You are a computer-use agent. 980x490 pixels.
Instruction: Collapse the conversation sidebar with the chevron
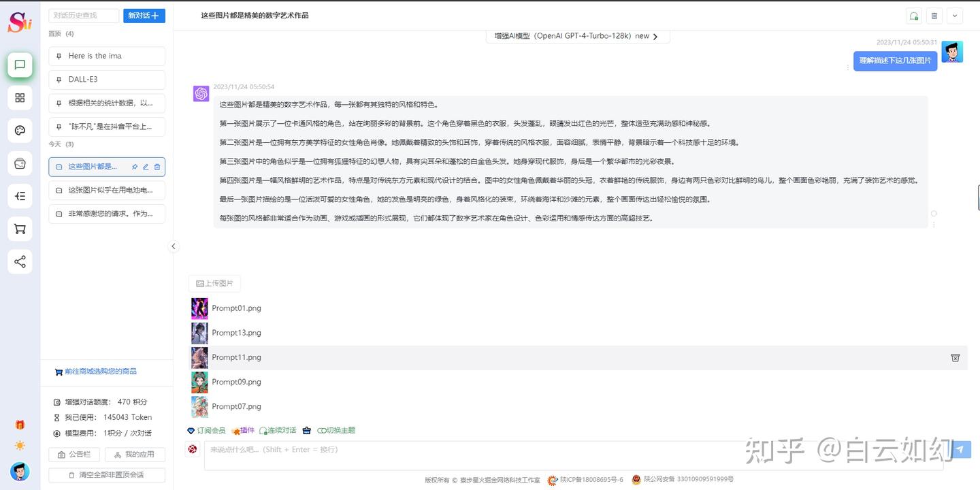click(174, 246)
